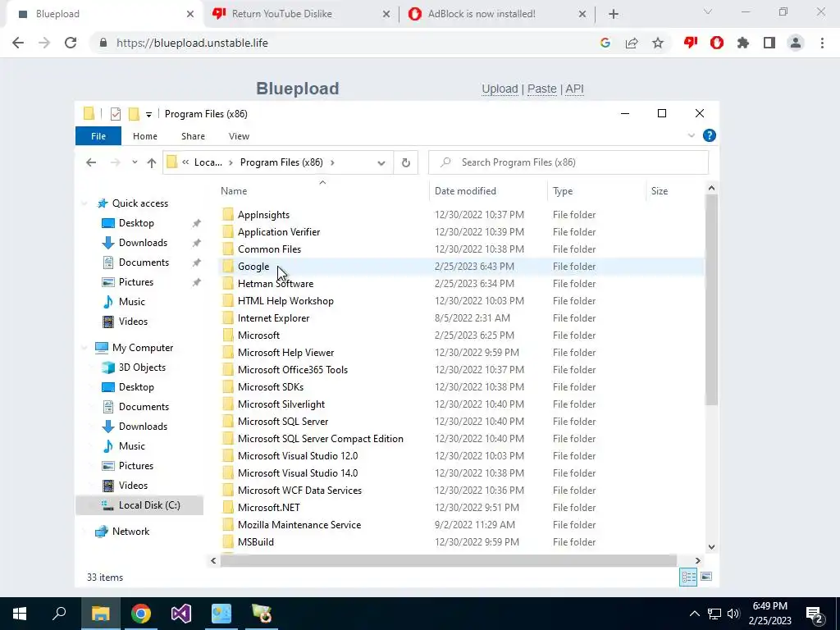
Task: Expand the Explorer ribbon chevron
Action: (691, 135)
